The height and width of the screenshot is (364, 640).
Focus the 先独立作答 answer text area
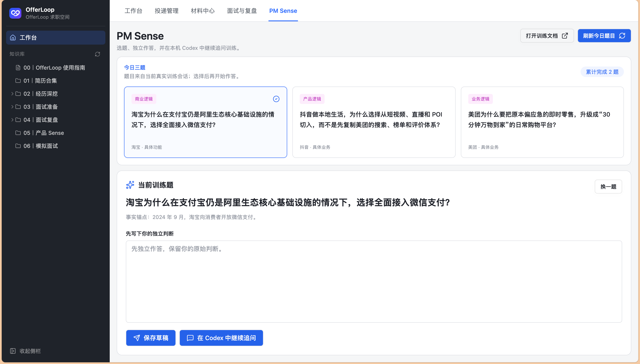click(374, 282)
